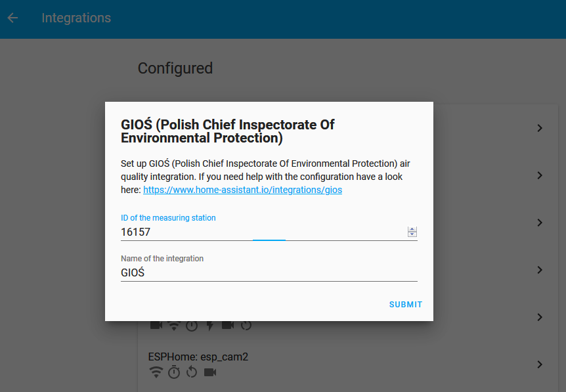Increase the station ID with the up arrow
566x392 pixels.
pos(412,229)
